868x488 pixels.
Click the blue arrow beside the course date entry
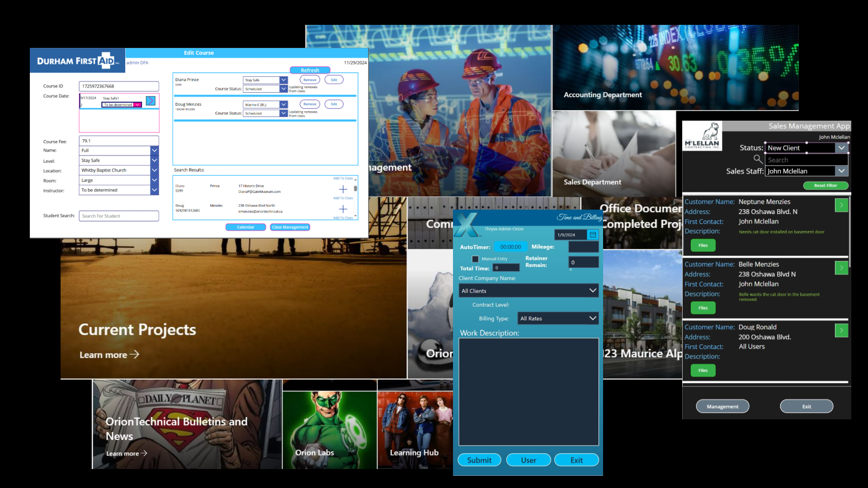coord(151,101)
